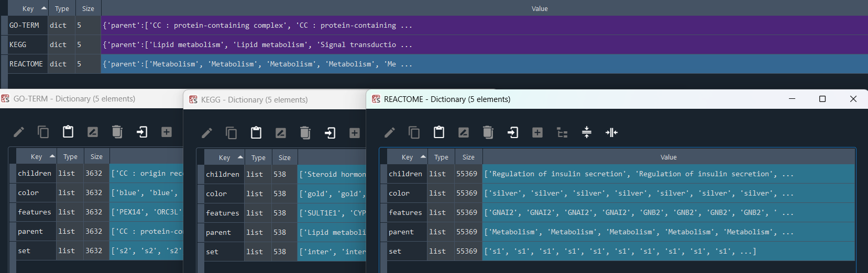The image size is (868, 273).
Task: Click the copy icon in GO-TERM window toolbar
Action: coord(43,132)
